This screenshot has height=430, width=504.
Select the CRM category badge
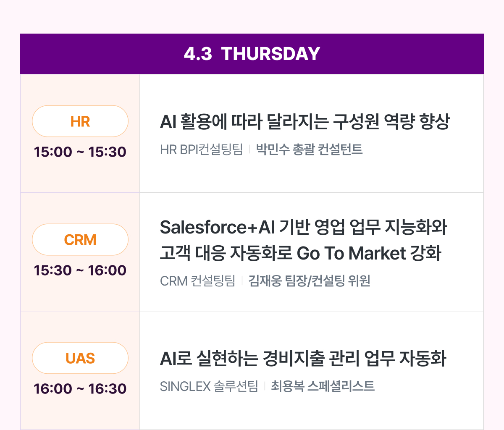coord(80,239)
